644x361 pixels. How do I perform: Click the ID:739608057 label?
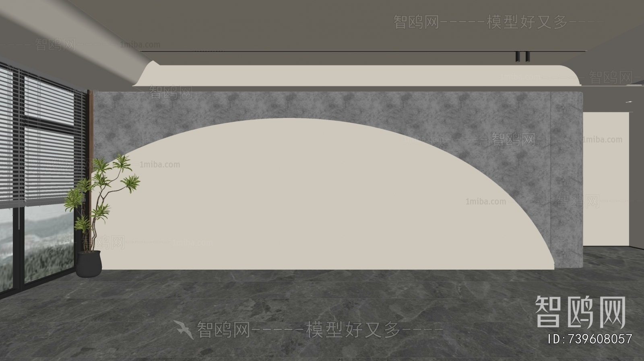590,339
